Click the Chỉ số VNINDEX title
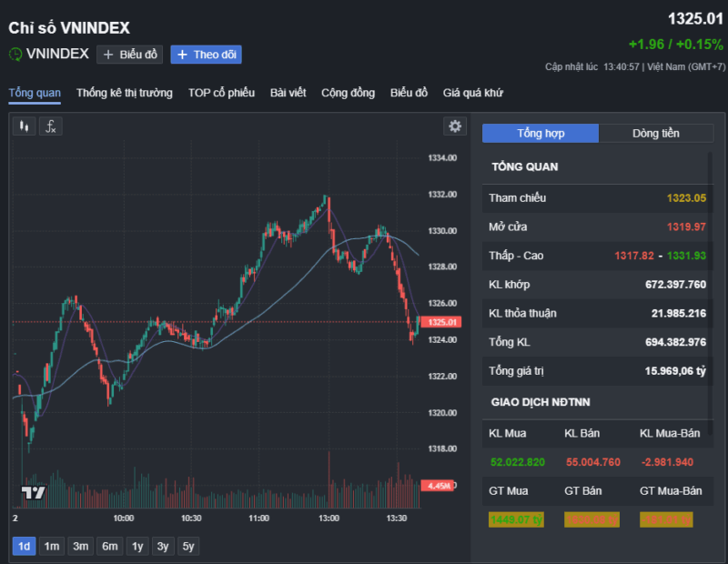728x564 pixels. click(69, 28)
